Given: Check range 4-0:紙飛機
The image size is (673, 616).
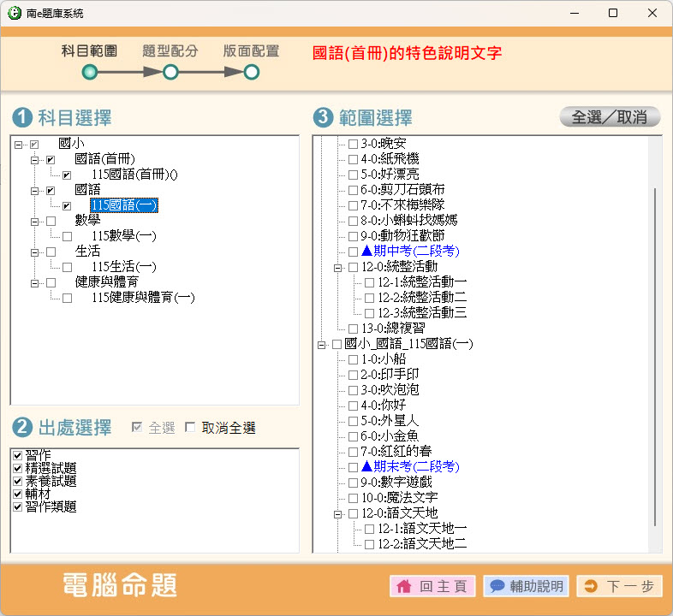Looking at the screenshot, I should pos(353,160).
